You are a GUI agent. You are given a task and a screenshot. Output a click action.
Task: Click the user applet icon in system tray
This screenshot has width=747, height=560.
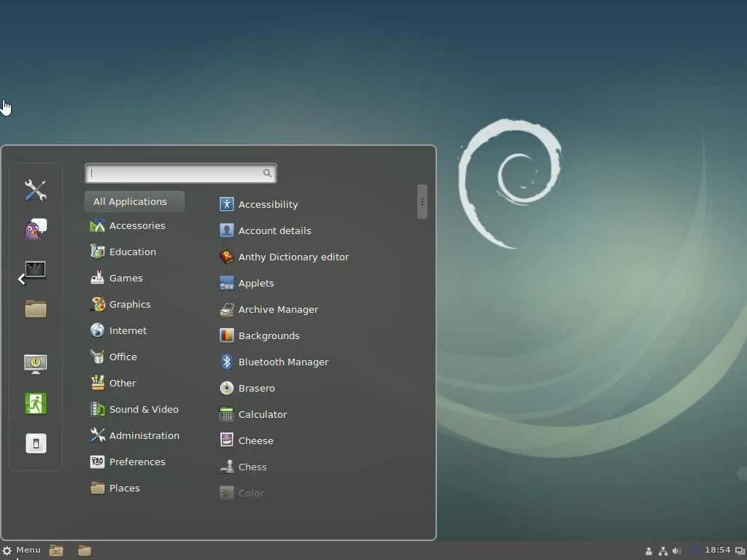tap(649, 551)
